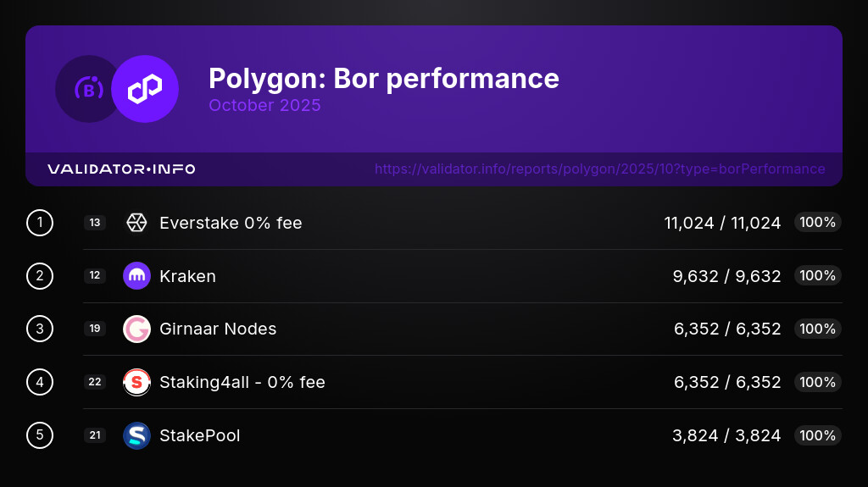Click the 22 badge beside Staking4all
868x487 pixels.
pos(95,382)
